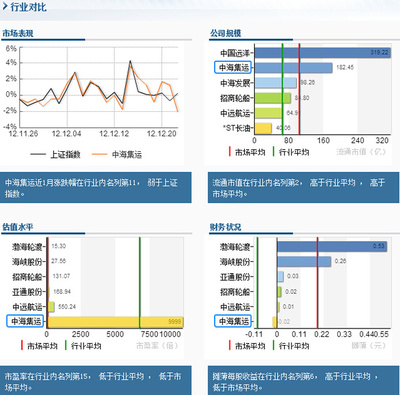This screenshot has width=400, height=395.
Task: Click the 摊薄每股收益 ranking summary text
Action: [296, 381]
